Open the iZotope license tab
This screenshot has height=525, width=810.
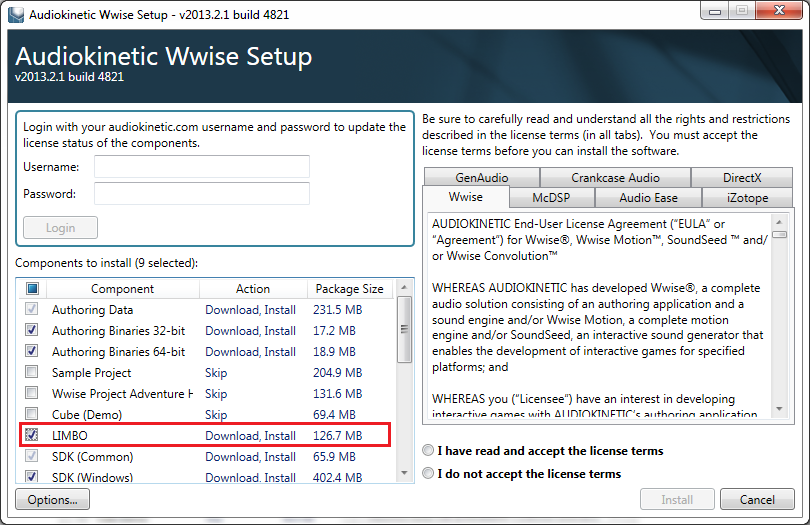tap(747, 197)
